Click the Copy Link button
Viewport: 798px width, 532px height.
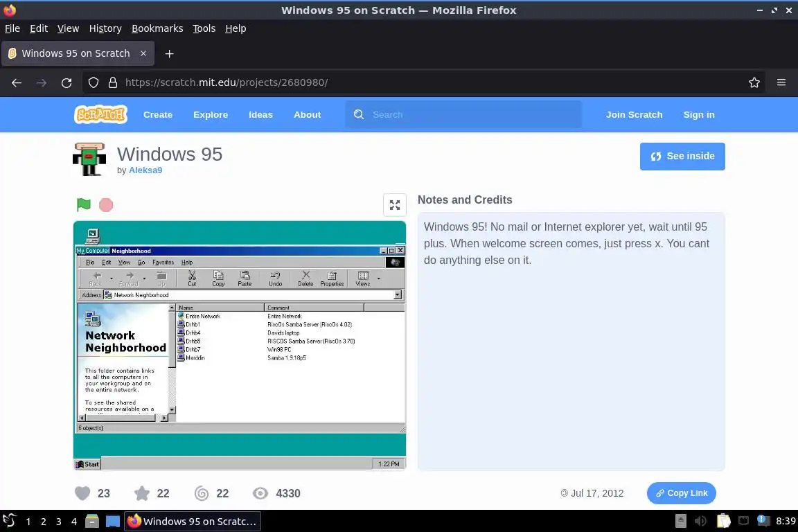coord(682,493)
